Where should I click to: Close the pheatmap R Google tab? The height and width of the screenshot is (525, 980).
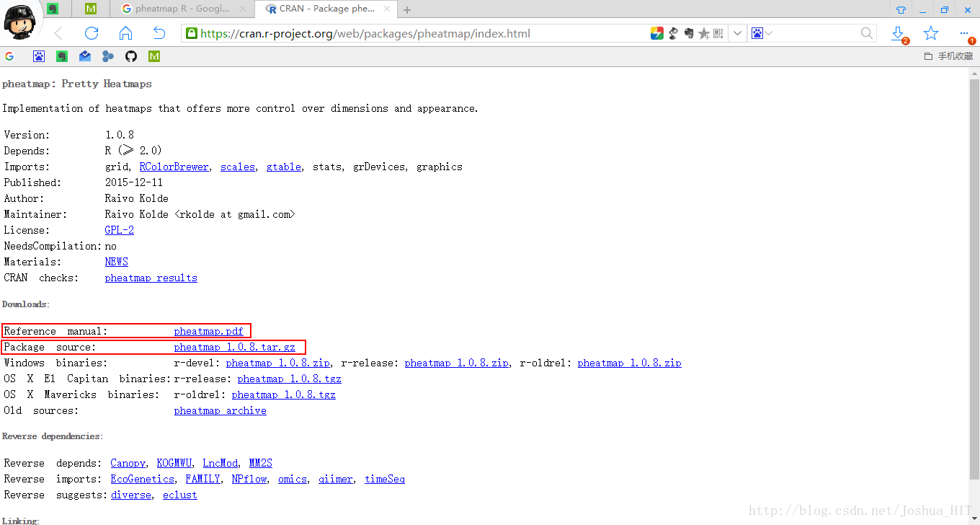pos(243,9)
